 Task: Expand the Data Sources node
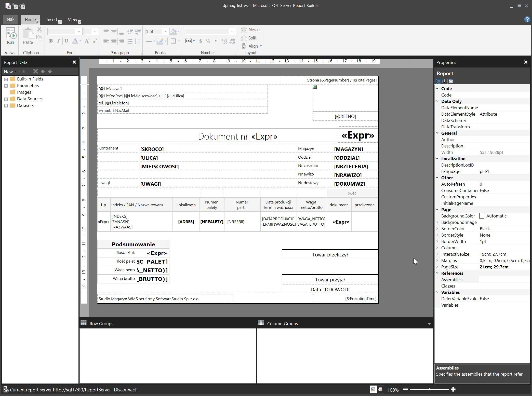(6, 99)
